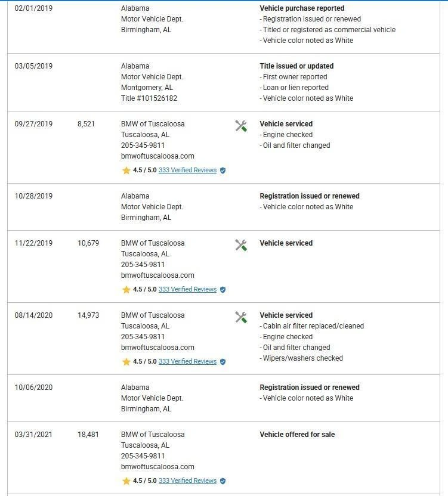The height and width of the screenshot is (496, 448).
Task: Click verified shield badge in 03/31/2021 entry
Action: coord(223,481)
